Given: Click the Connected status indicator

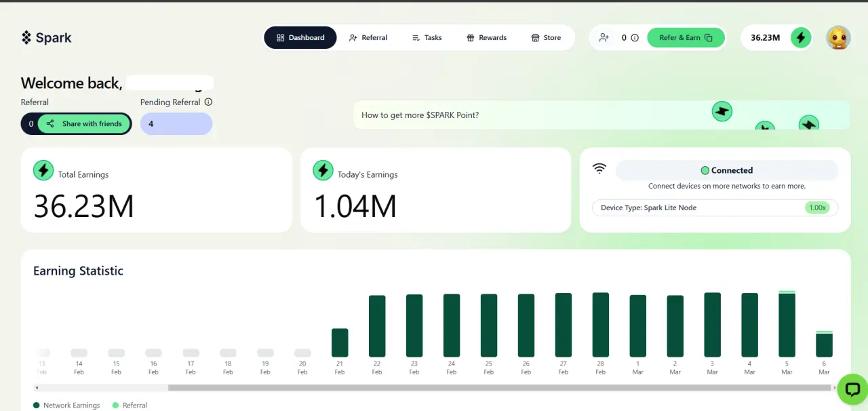Looking at the screenshot, I should [727, 170].
